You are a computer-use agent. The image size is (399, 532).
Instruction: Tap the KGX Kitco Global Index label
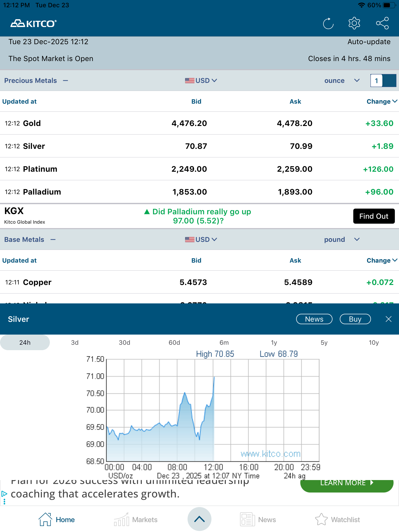[25, 216]
